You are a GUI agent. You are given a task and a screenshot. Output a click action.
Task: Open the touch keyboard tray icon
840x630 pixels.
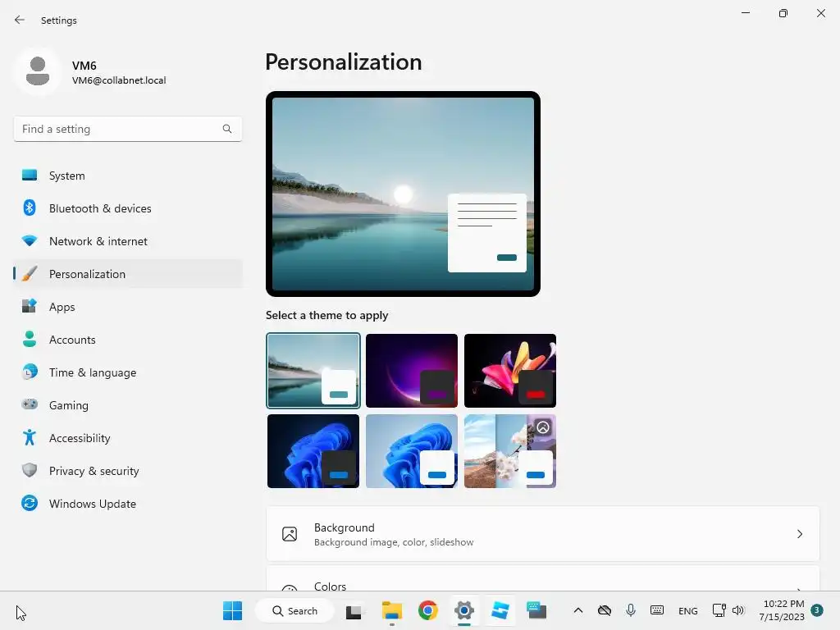click(657, 610)
